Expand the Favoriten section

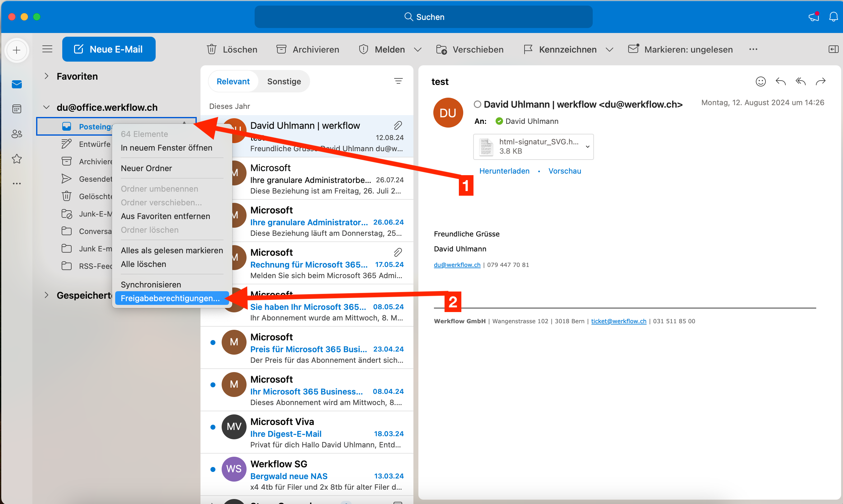tap(47, 76)
